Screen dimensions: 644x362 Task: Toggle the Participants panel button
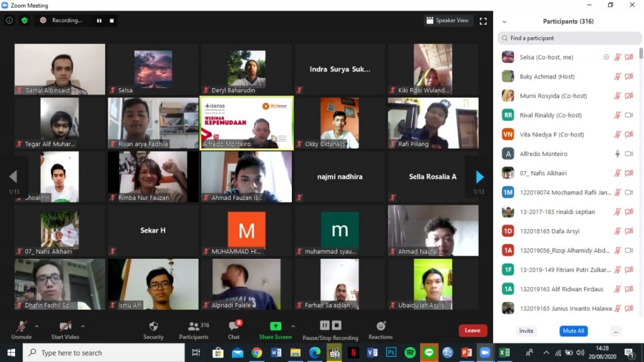(194, 331)
